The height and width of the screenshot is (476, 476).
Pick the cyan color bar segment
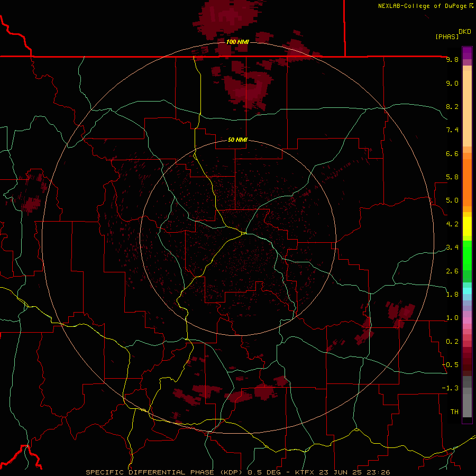click(x=467, y=291)
